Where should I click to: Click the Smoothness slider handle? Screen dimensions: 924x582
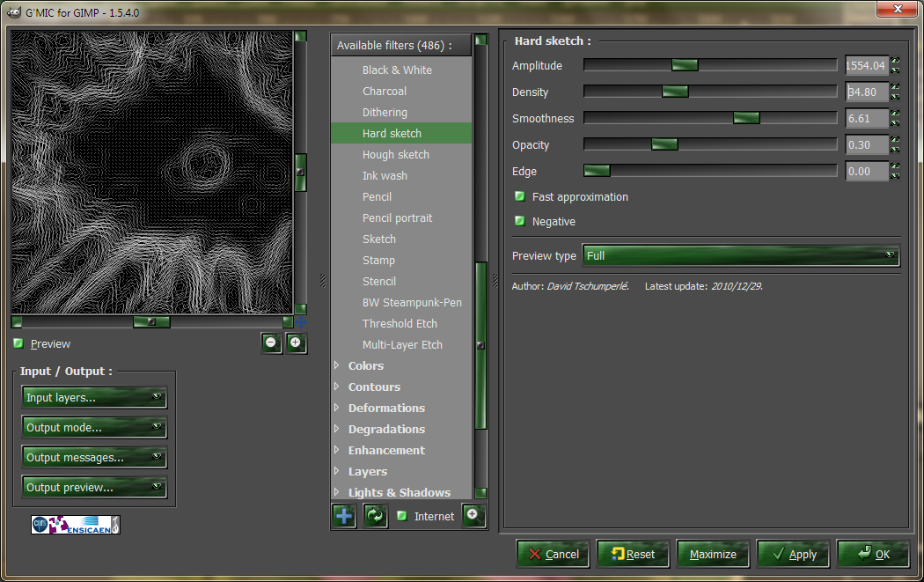coord(746,118)
